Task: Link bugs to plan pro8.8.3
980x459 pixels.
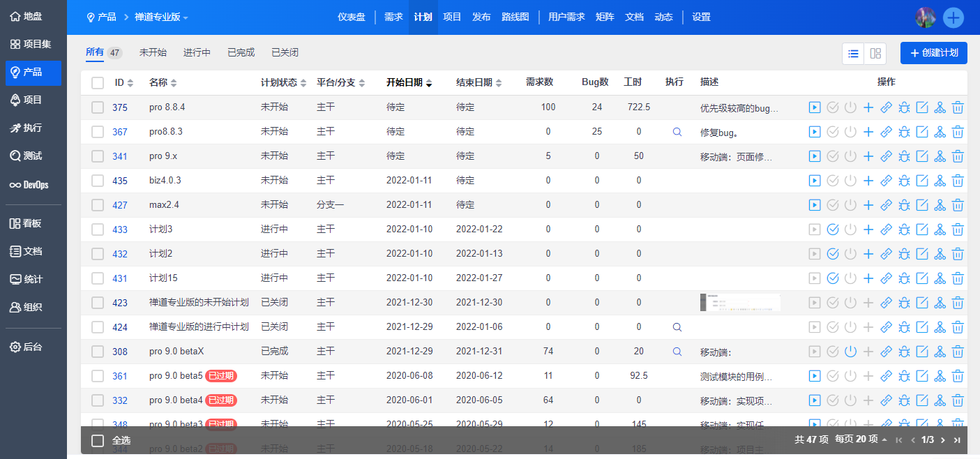Action: click(905, 132)
